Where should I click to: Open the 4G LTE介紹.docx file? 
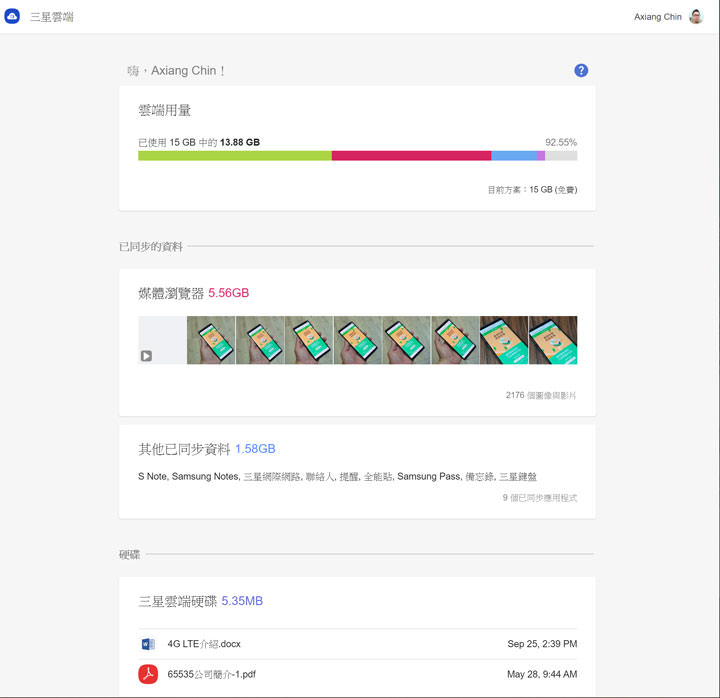click(204, 644)
